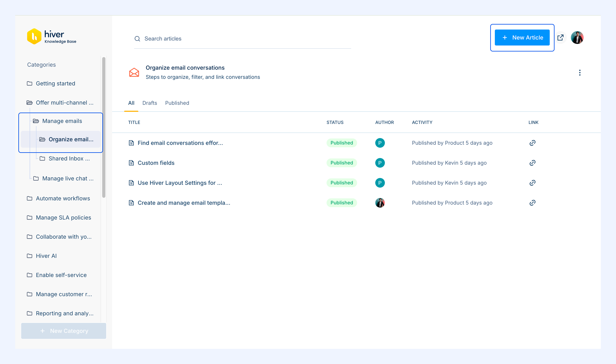Switch to the All tab
The height and width of the screenshot is (364, 616).
click(131, 103)
